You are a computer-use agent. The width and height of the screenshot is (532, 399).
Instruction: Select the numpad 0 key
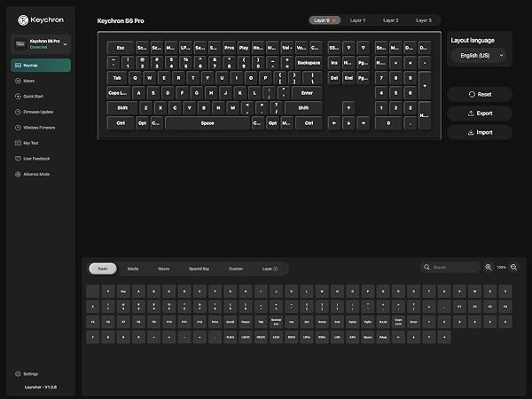[x=388, y=123]
